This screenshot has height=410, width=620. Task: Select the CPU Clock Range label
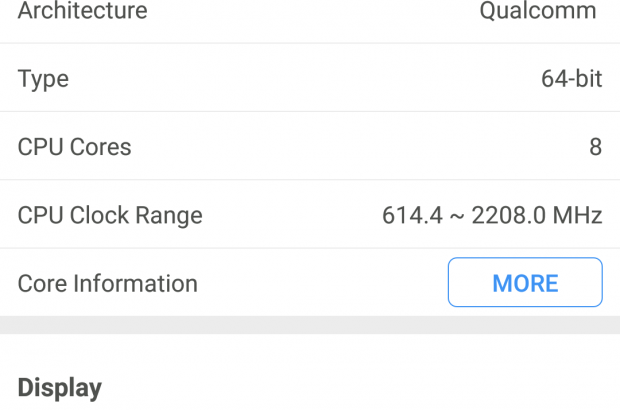(x=110, y=215)
